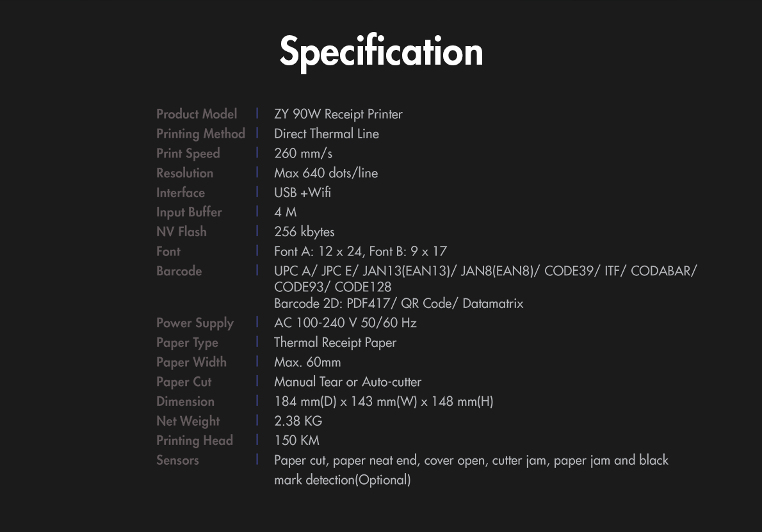Select the Printing Method label
Screen dimensions: 762x532
(200, 134)
